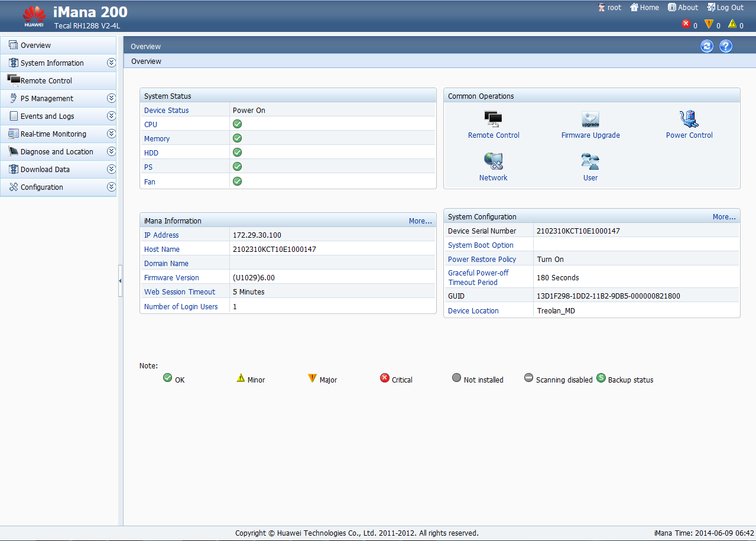Click the minor alarm counter icon
The width and height of the screenshot is (756, 541).
[x=732, y=24]
